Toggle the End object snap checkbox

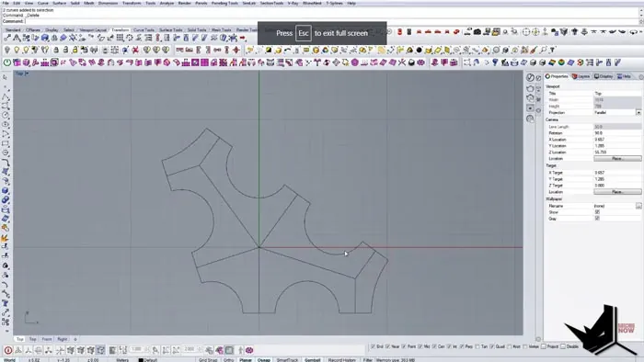pos(373,346)
